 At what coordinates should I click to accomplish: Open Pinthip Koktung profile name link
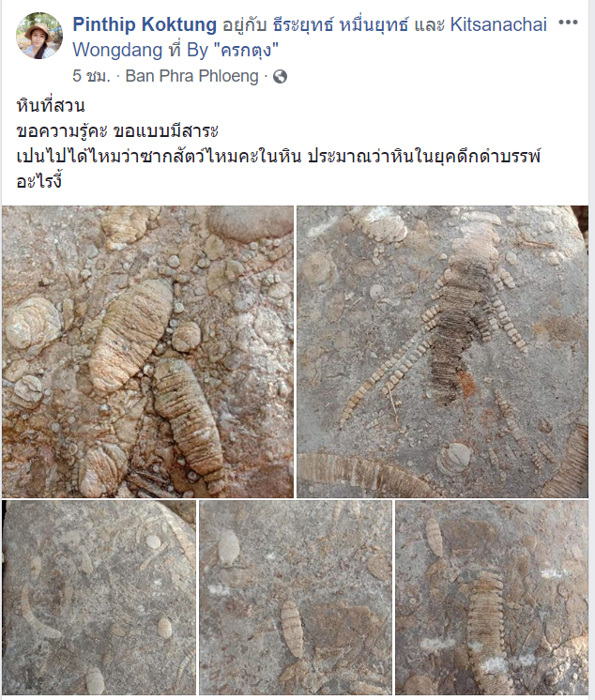tap(145, 24)
